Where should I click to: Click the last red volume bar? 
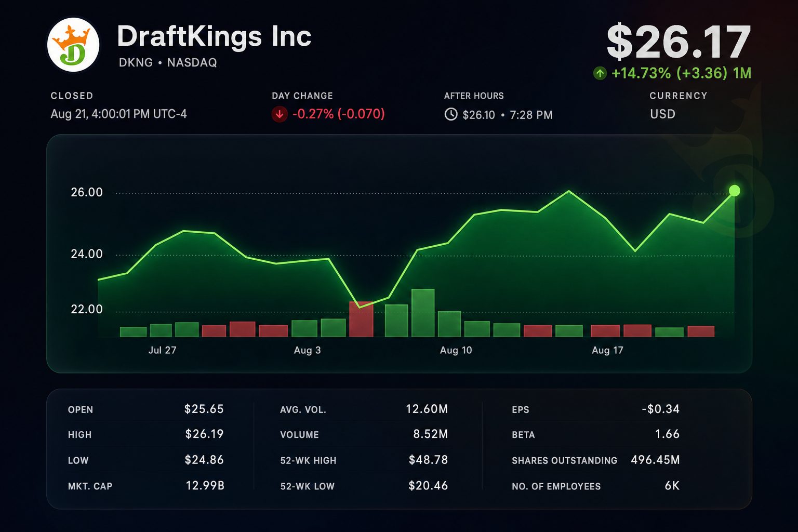click(x=701, y=331)
